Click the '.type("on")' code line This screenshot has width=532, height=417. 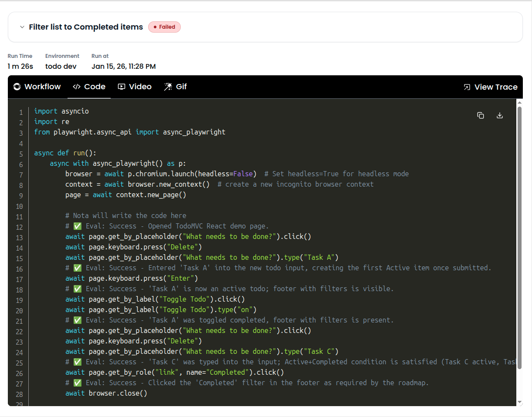(161, 310)
